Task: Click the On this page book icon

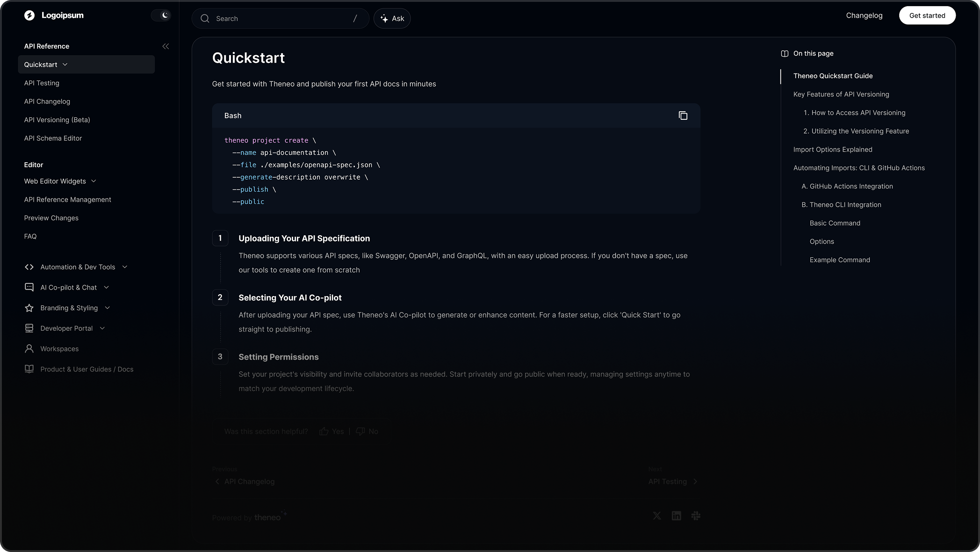Action: 785,54
